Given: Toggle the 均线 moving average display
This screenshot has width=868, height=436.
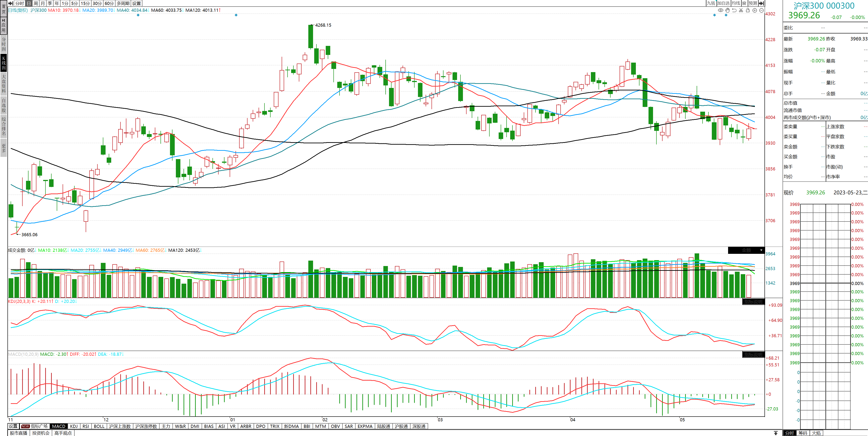Looking at the screenshot, I should point(736,3).
